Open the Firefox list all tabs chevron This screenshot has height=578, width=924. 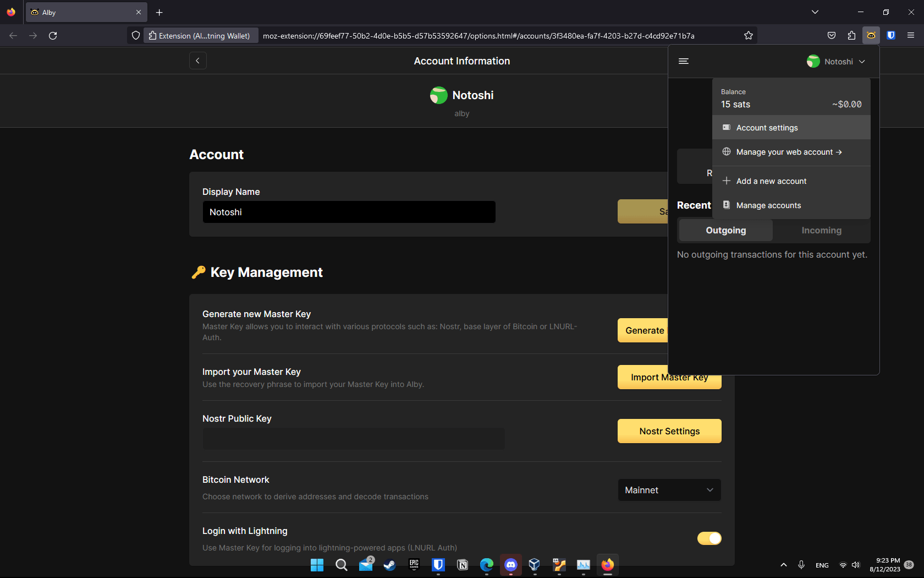815,12
